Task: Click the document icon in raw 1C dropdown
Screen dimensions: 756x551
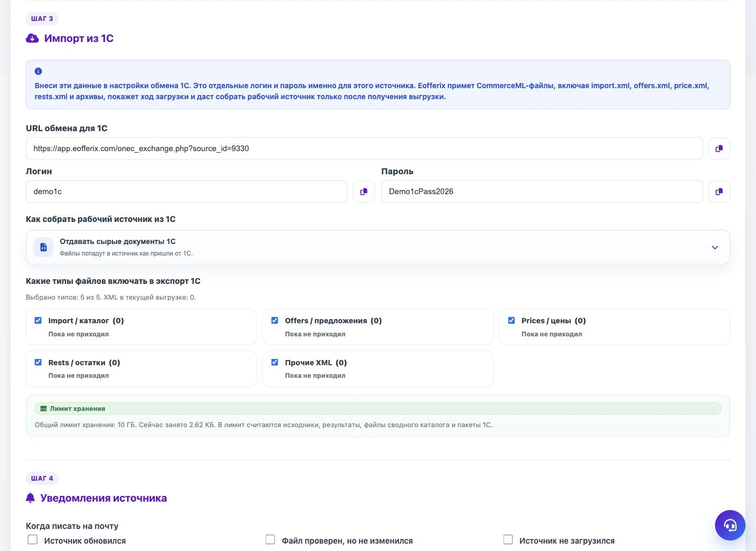Action: click(x=44, y=247)
